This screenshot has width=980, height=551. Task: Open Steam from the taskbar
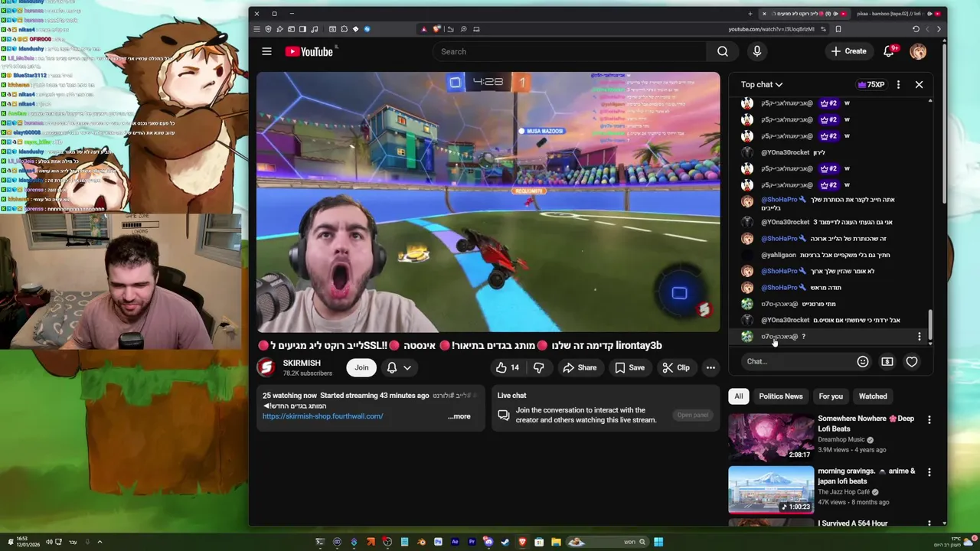click(x=505, y=542)
